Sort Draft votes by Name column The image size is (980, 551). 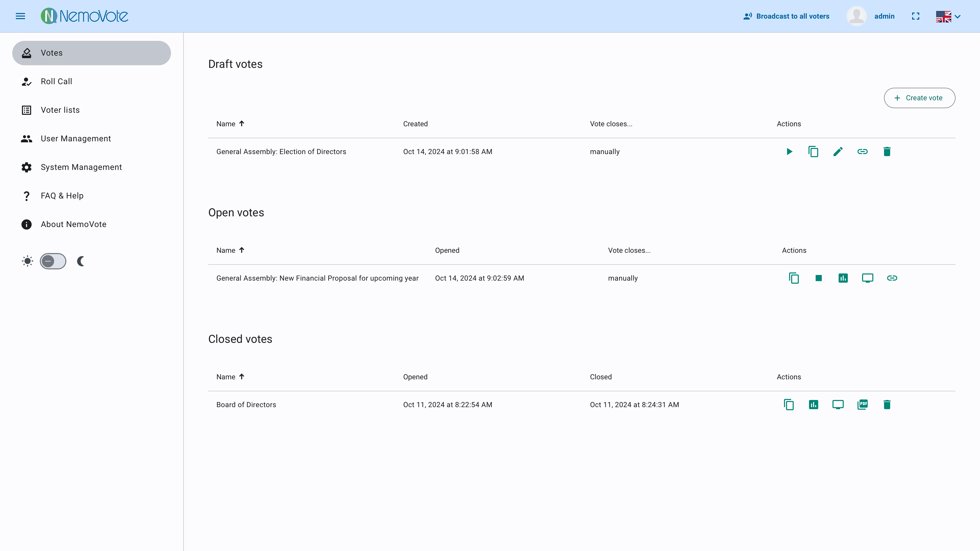point(229,123)
